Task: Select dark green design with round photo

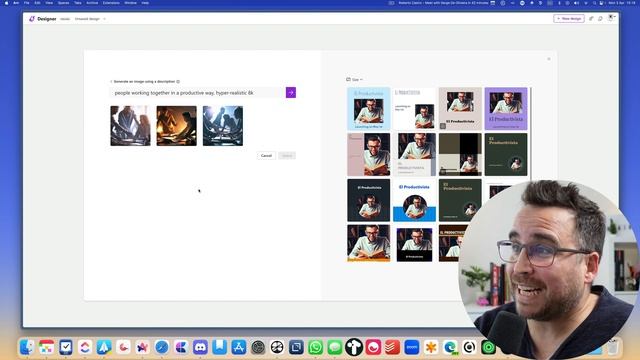Action: pyautogui.click(x=506, y=154)
